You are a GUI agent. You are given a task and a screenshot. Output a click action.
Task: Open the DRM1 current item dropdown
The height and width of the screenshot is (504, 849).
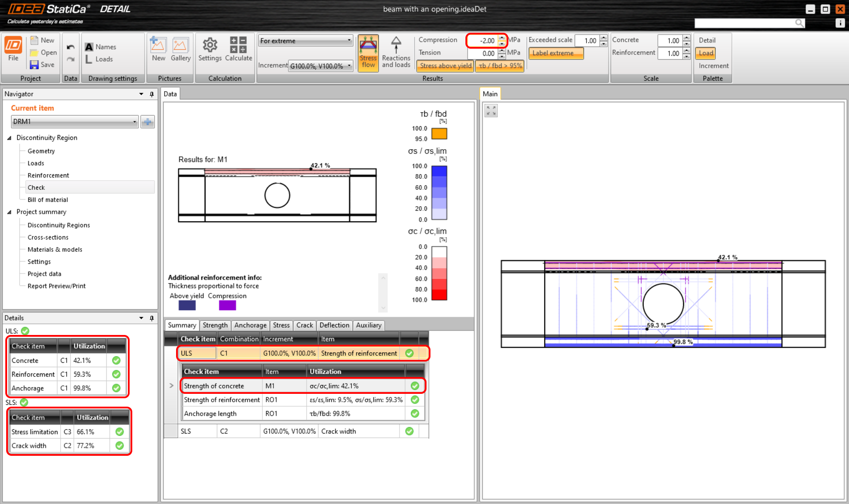[74, 122]
